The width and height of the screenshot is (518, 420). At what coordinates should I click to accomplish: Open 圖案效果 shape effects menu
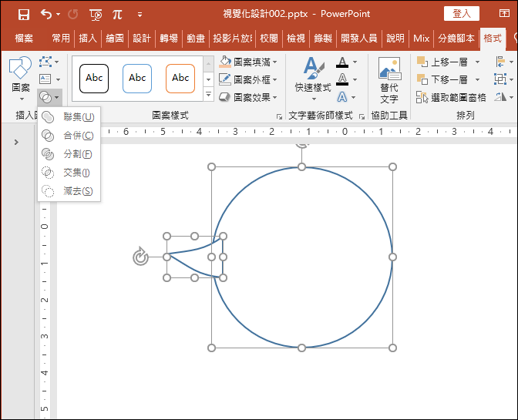point(247,97)
